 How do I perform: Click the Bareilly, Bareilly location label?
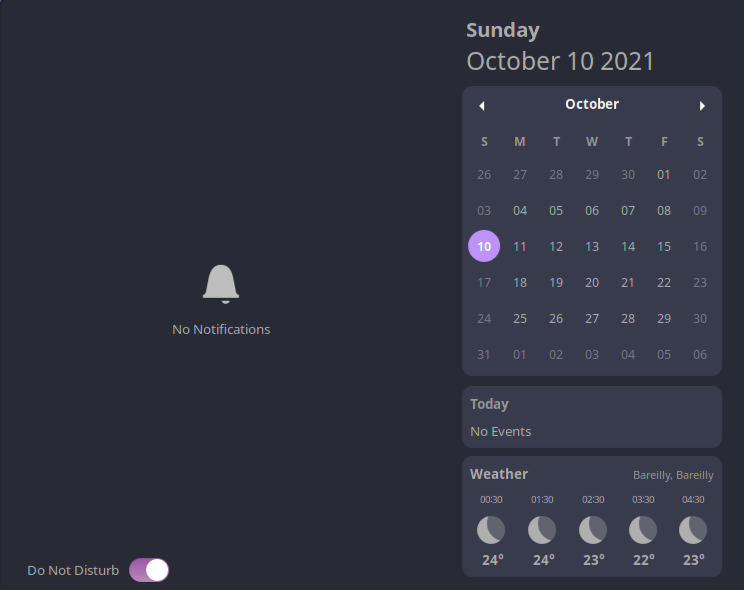coord(673,475)
